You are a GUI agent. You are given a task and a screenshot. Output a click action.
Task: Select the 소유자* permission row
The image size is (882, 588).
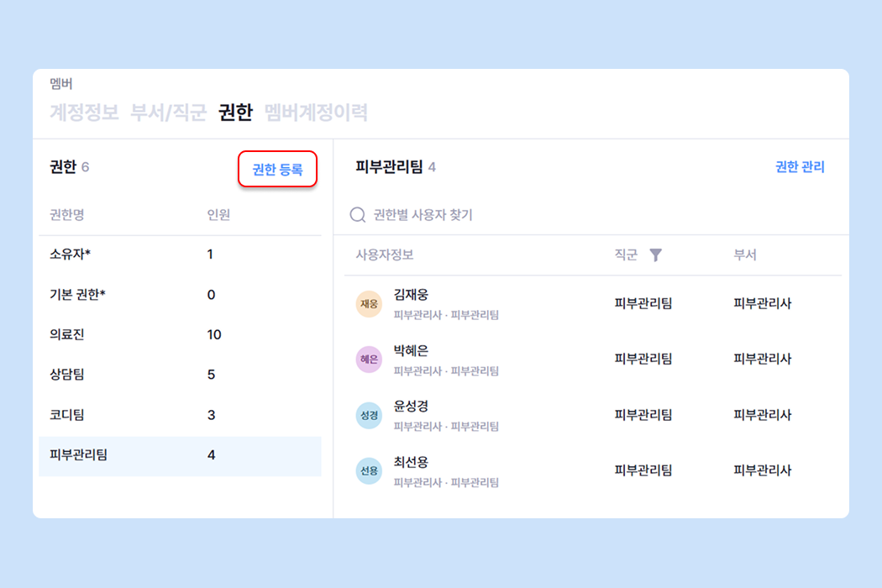point(180,254)
